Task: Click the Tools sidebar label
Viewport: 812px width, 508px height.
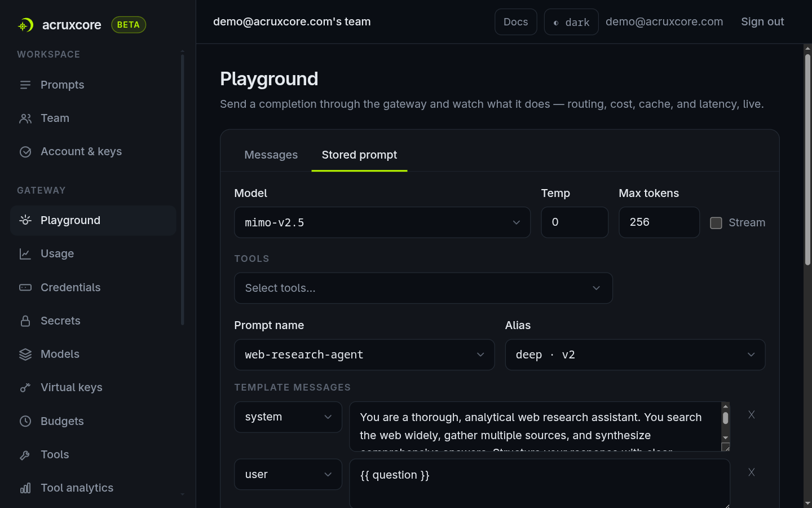Action: pyautogui.click(x=55, y=455)
